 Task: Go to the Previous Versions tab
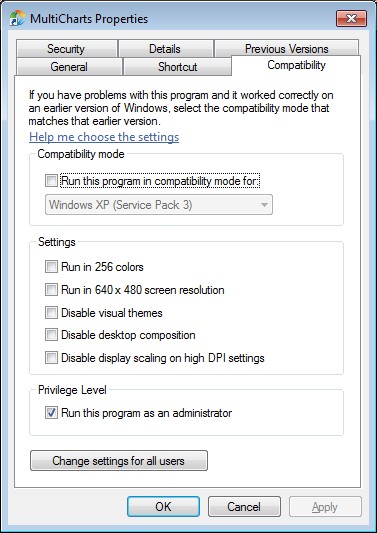click(x=287, y=49)
